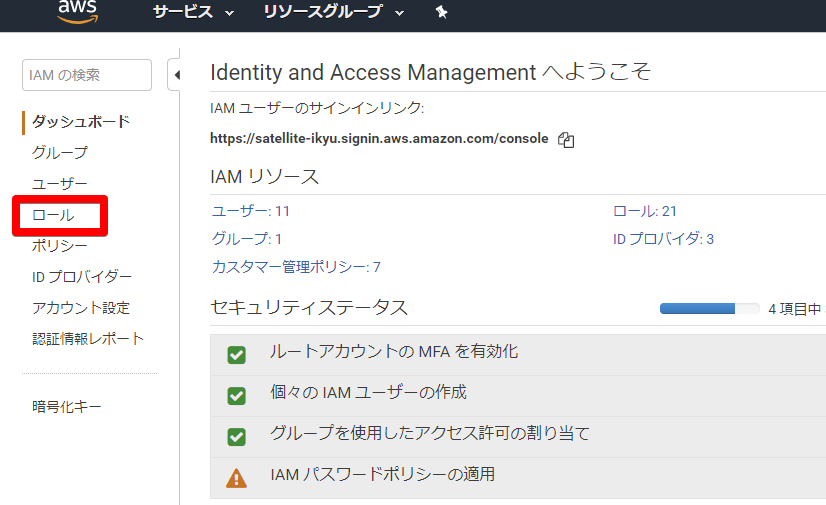Focus the IAM の検索 search field

click(87, 75)
